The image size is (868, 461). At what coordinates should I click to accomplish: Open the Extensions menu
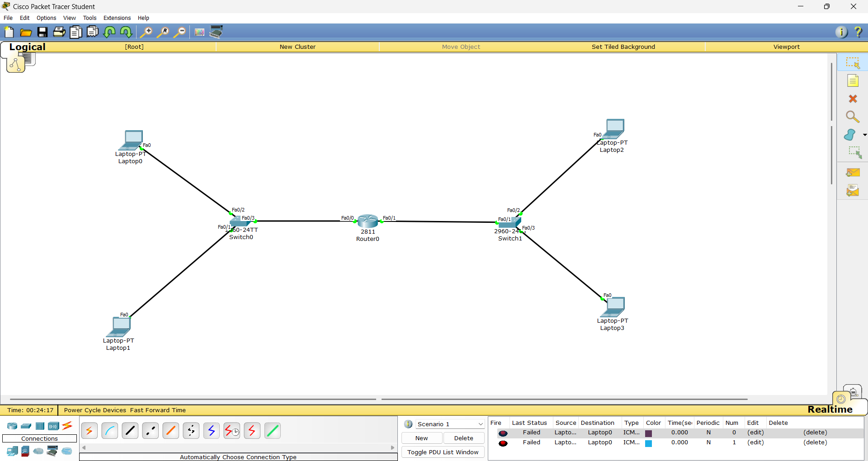117,18
